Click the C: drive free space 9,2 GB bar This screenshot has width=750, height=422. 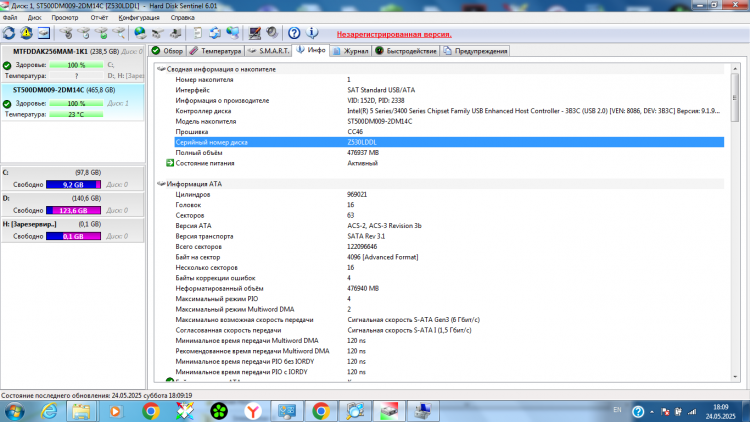point(73,185)
